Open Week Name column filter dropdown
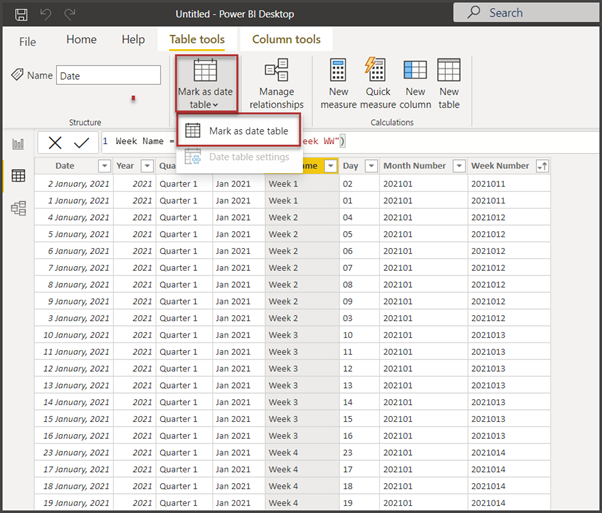Screen dimensions: 602x513 point(330,166)
